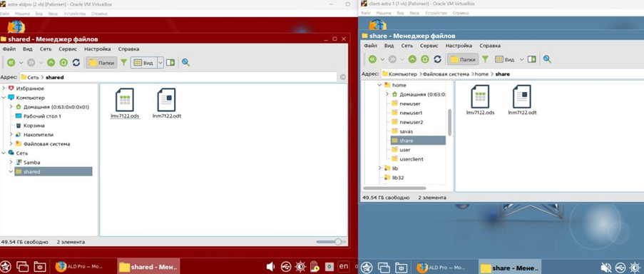Viewport: 644px width, 274px height.
Task: Go back in the share window toolbar
Action: (372, 59)
